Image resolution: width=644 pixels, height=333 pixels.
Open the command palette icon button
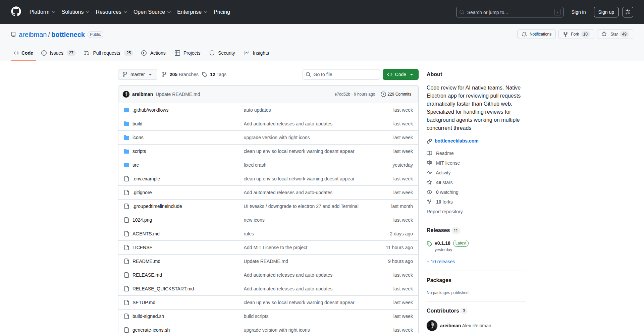[628, 12]
